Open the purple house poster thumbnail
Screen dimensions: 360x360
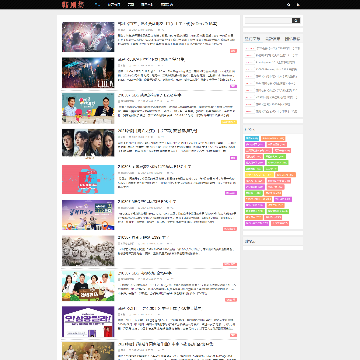88,322
